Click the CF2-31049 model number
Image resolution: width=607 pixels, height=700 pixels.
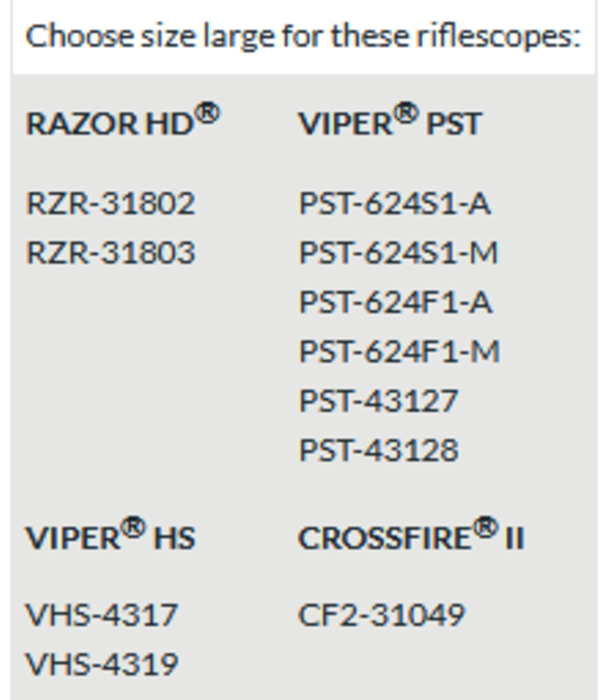381,615
